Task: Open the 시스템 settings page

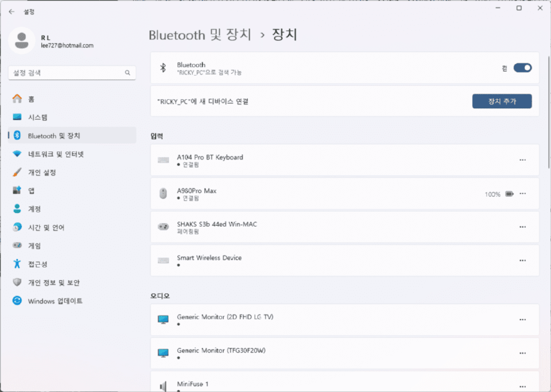Action: pos(72,117)
